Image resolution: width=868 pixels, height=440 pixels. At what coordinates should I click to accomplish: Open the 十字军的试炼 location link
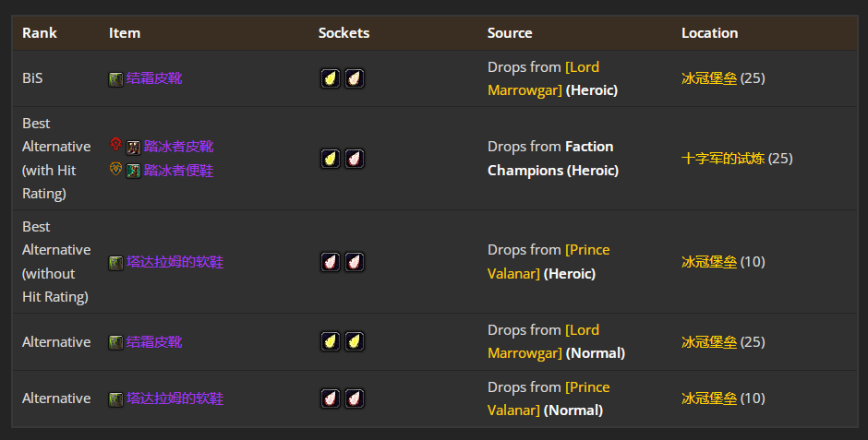(x=722, y=158)
